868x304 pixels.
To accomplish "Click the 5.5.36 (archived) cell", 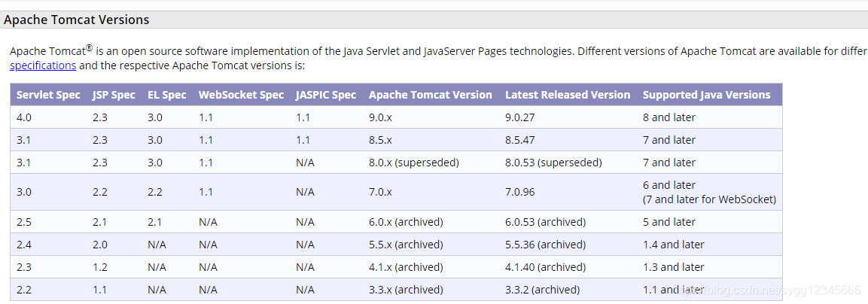I will coord(545,245).
